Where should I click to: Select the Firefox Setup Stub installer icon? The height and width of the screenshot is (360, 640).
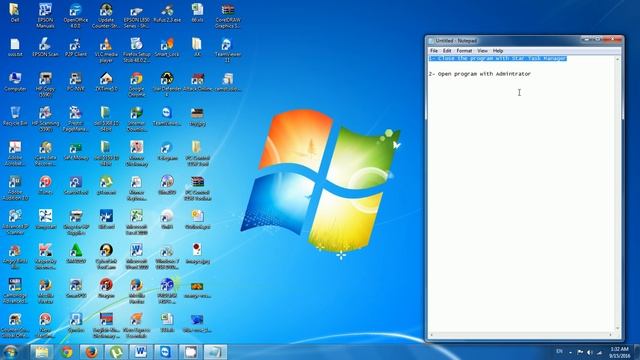pos(136,50)
